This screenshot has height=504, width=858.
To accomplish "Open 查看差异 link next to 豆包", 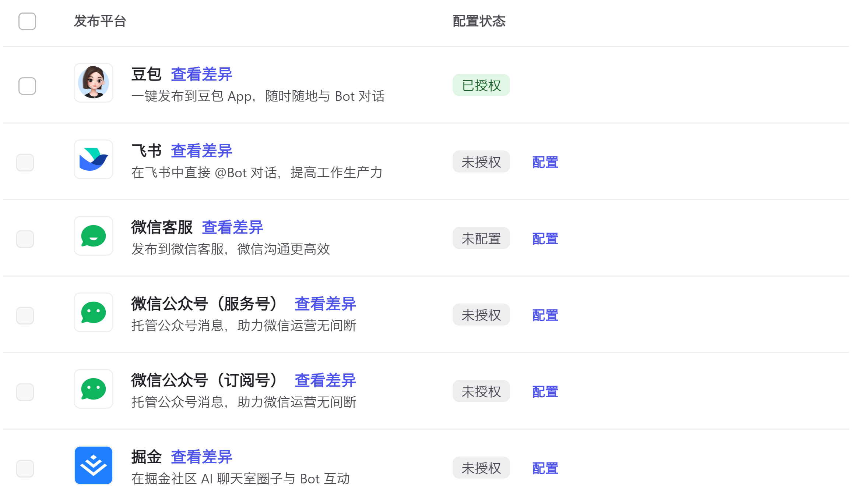I will tap(201, 74).
